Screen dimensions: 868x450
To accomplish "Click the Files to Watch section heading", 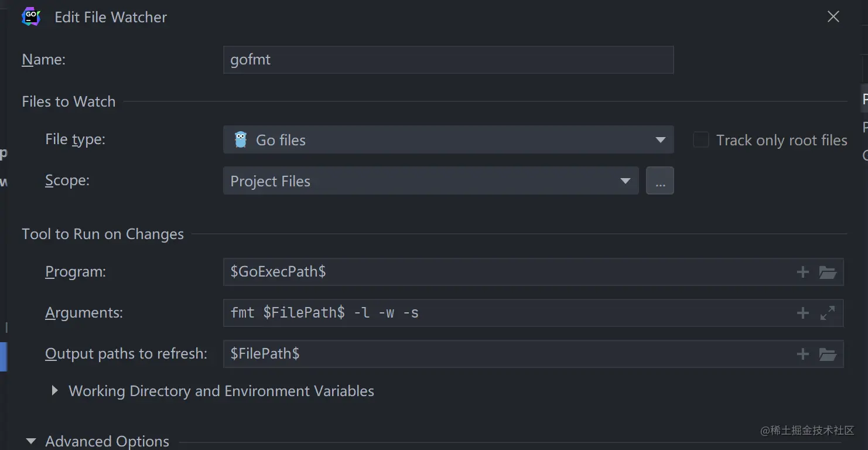I will 69,101.
